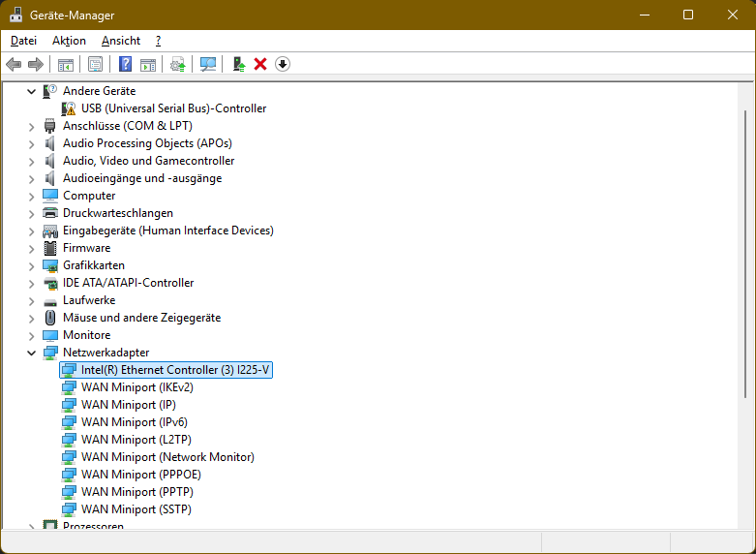Expand Audio Processing Objects (APOs)

(32, 143)
